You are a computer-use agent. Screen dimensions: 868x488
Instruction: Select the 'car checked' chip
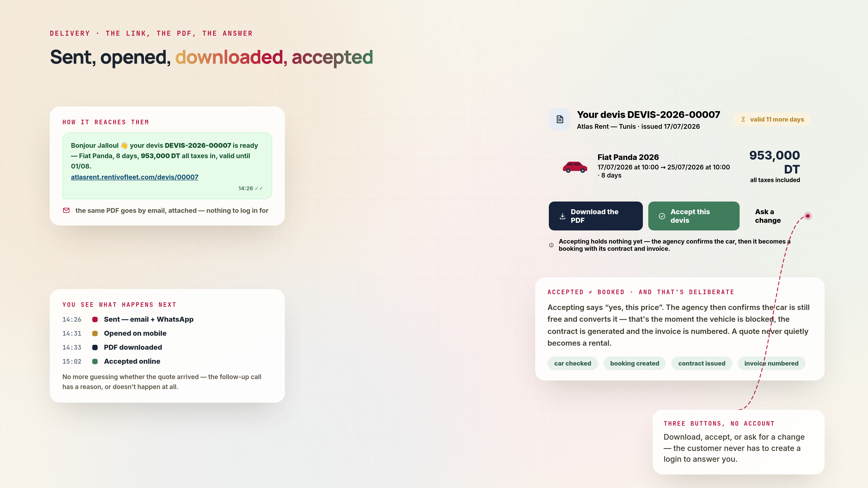[573, 363]
